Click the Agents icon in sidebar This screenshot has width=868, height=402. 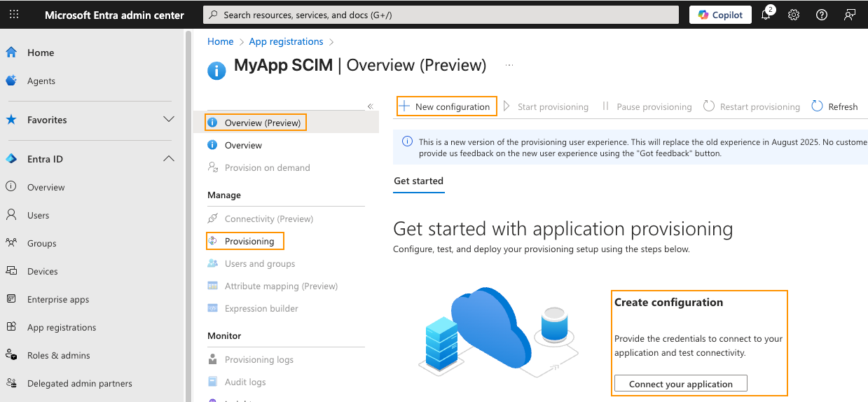(11, 81)
